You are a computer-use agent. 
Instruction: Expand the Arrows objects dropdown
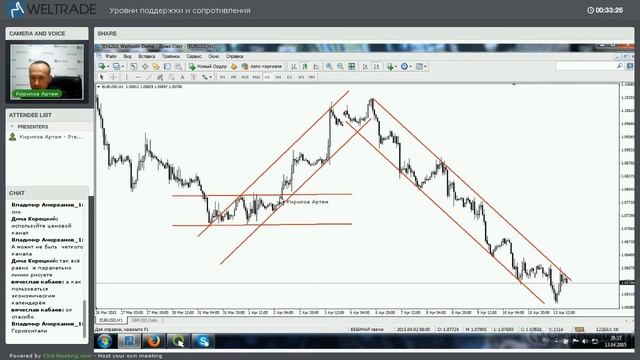point(210,78)
